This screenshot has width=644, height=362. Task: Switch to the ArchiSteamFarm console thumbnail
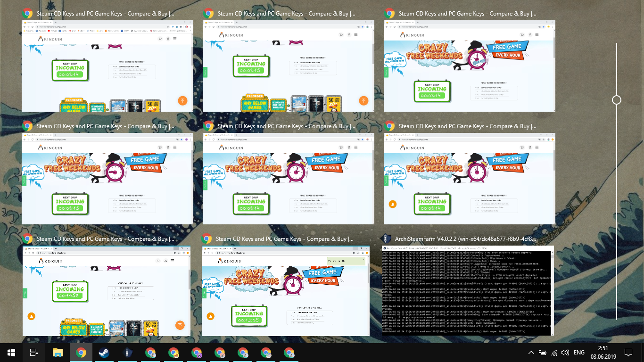click(468, 291)
